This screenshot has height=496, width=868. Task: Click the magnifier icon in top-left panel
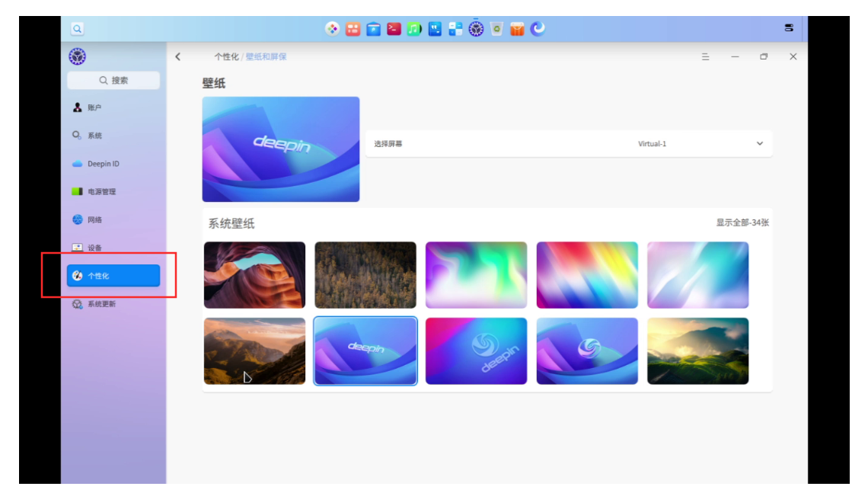point(77,29)
